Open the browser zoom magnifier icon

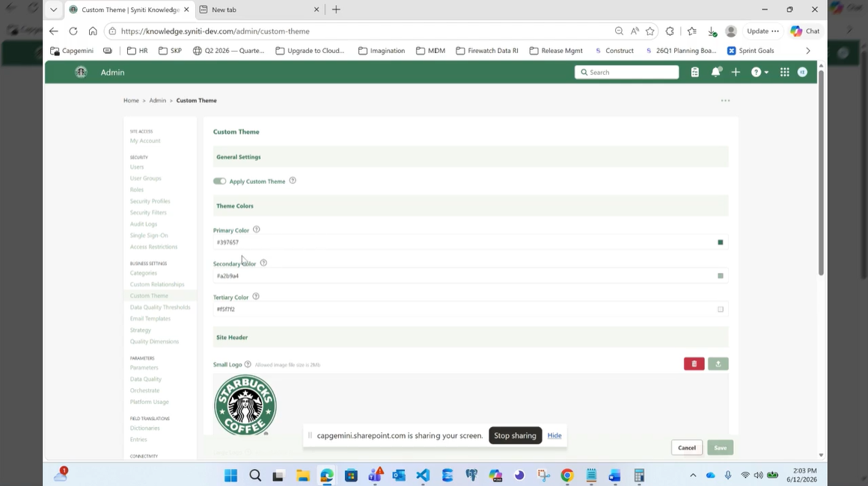point(619,31)
